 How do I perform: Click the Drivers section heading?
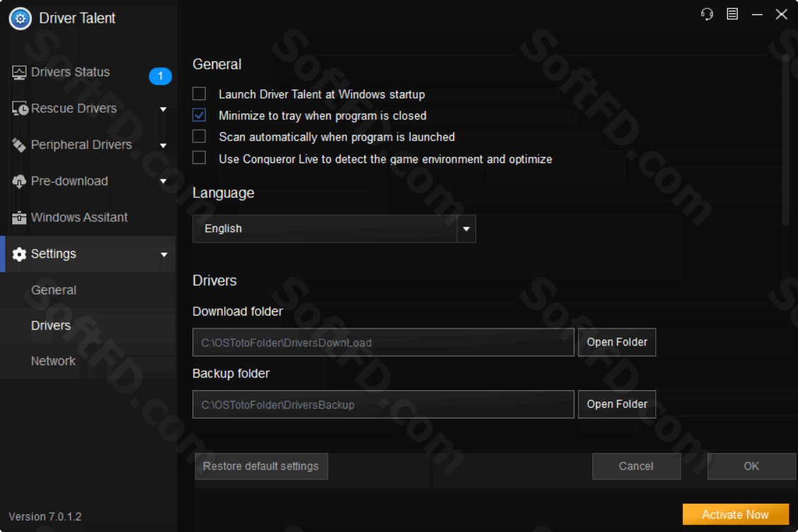pyautogui.click(x=214, y=280)
